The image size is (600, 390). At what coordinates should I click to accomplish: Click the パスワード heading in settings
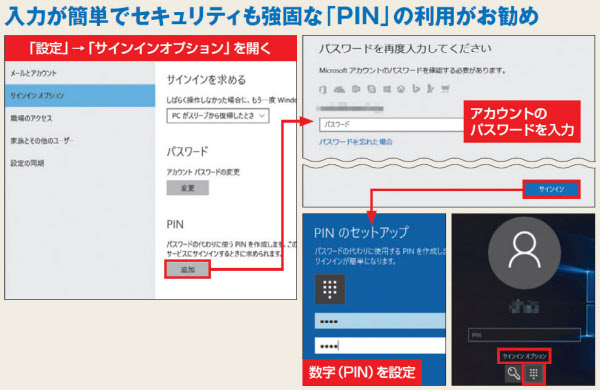click(x=187, y=152)
